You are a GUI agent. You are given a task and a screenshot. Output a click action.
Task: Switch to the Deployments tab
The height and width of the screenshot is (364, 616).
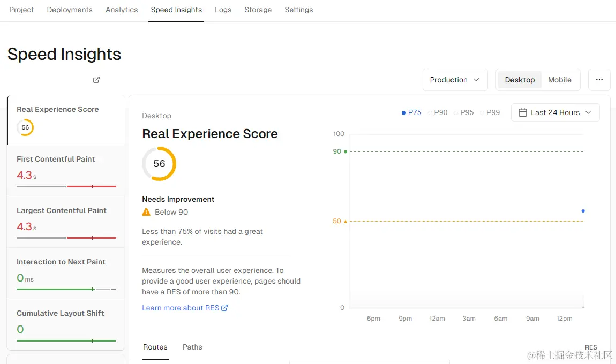[70, 10]
